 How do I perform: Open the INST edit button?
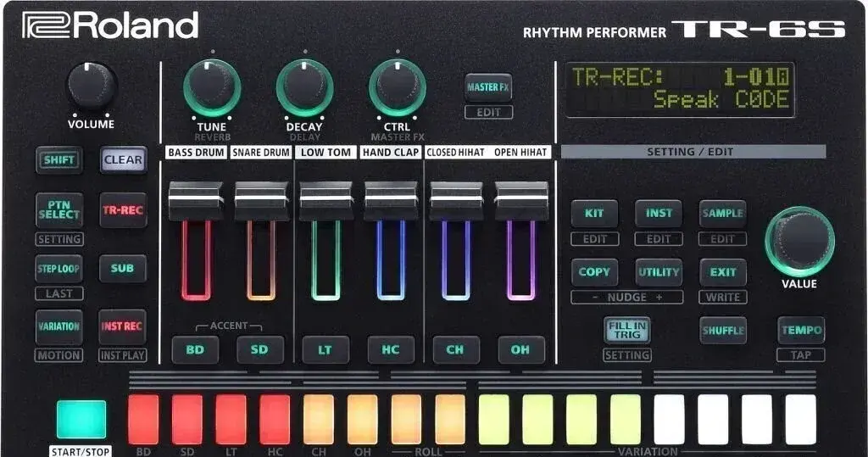coord(659,214)
